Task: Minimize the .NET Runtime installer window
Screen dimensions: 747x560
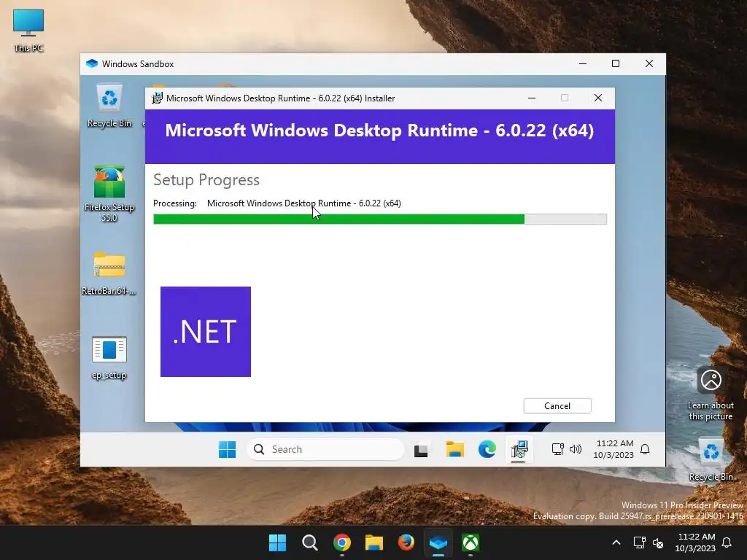Action: pos(532,98)
